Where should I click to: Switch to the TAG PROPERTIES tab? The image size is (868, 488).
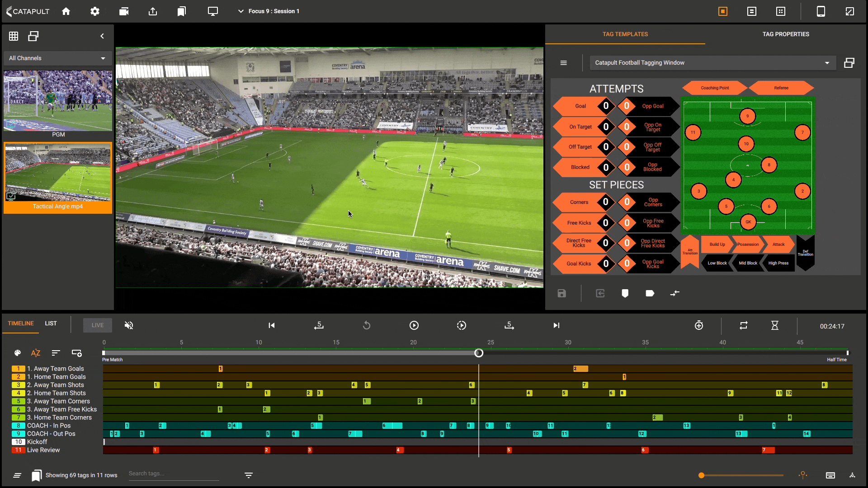coord(786,34)
